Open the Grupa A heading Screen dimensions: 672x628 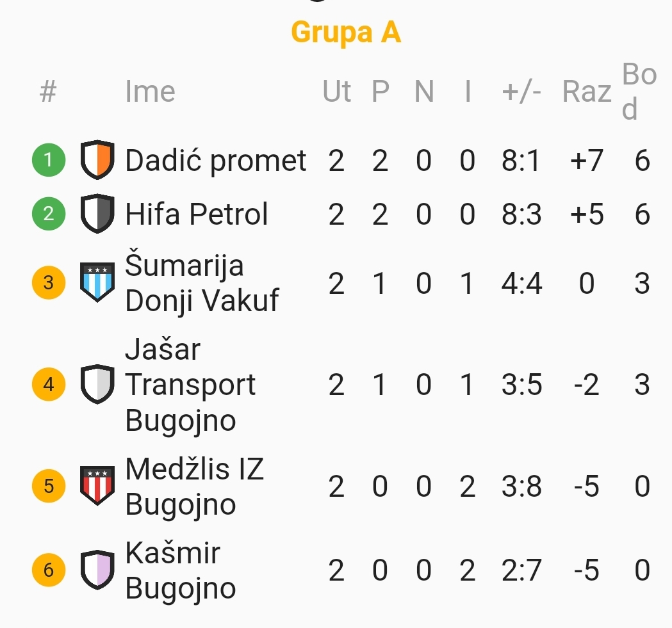[346, 32]
